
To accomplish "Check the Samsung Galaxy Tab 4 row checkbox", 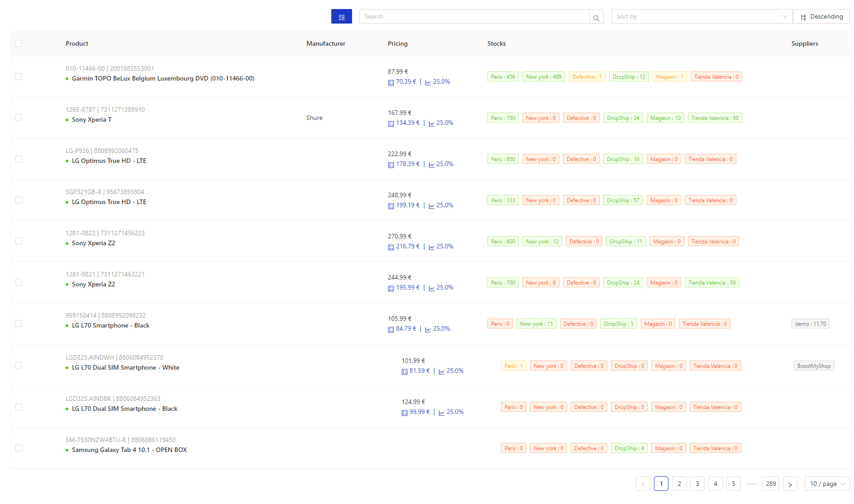I will click(x=19, y=448).
